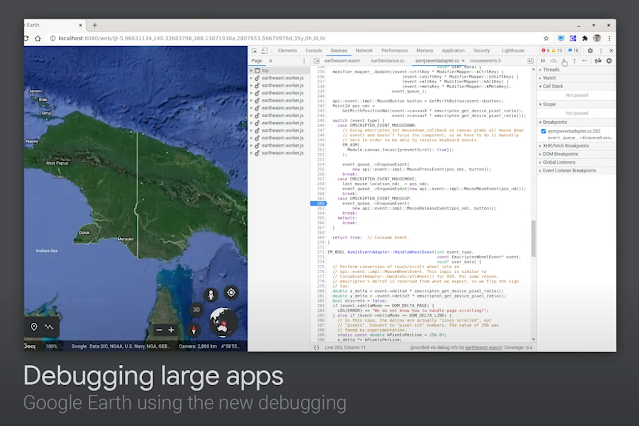This screenshot has width=639, height=426.
Task: Click the code scrollbar down arrow
Action: 533,339
